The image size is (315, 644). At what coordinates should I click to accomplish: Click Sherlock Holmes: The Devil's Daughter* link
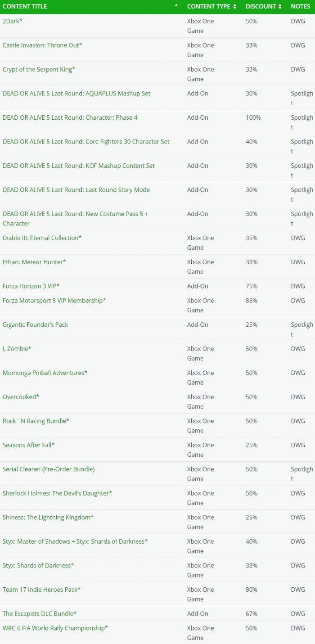[x=57, y=493]
